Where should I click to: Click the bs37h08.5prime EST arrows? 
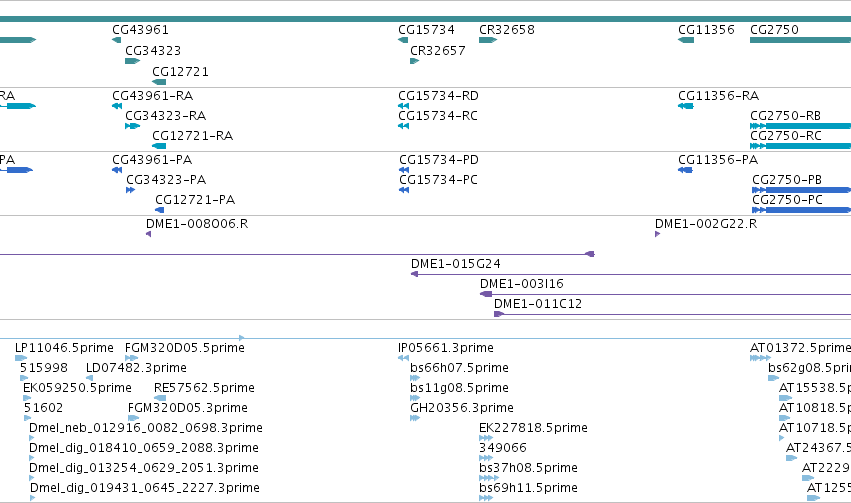(489, 479)
